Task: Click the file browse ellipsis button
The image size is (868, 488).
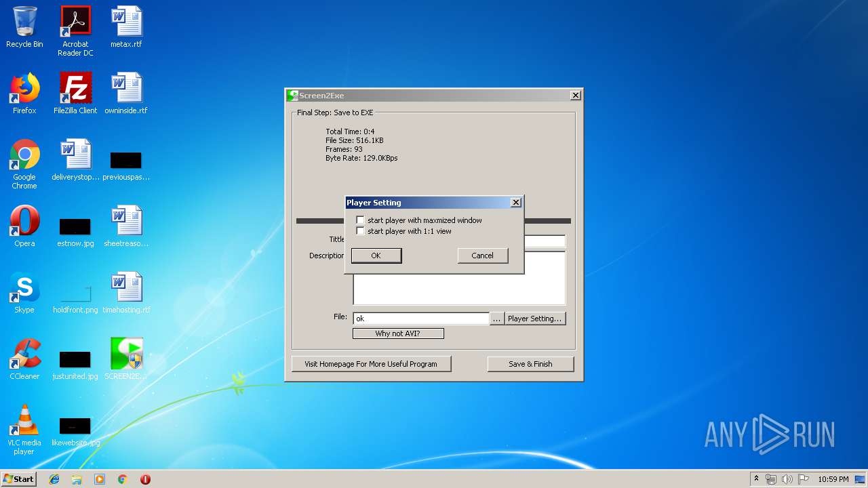Action: pyautogui.click(x=497, y=319)
